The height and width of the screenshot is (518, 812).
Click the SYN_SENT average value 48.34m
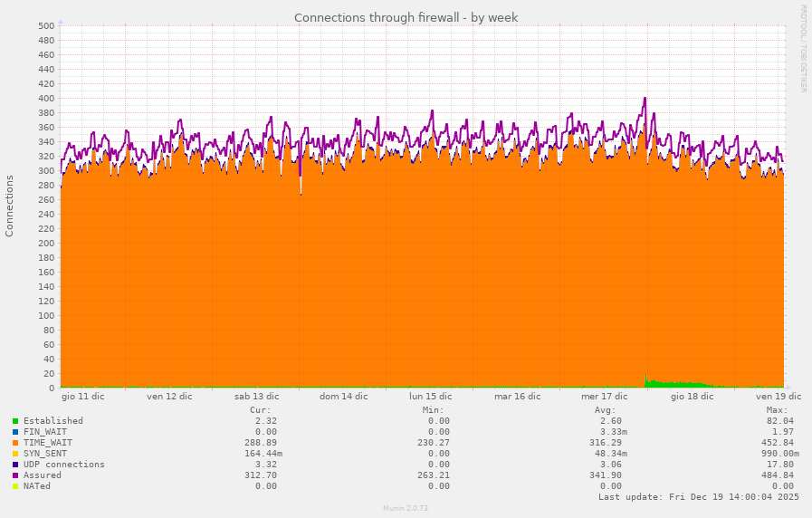(611, 453)
